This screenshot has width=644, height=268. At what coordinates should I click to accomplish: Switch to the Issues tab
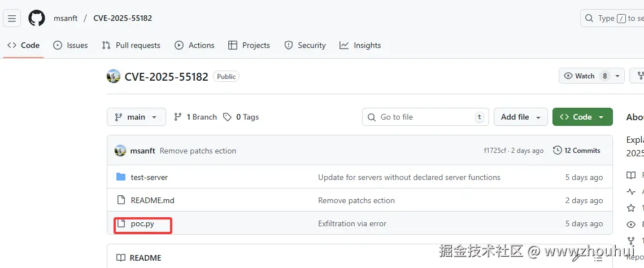tap(71, 45)
